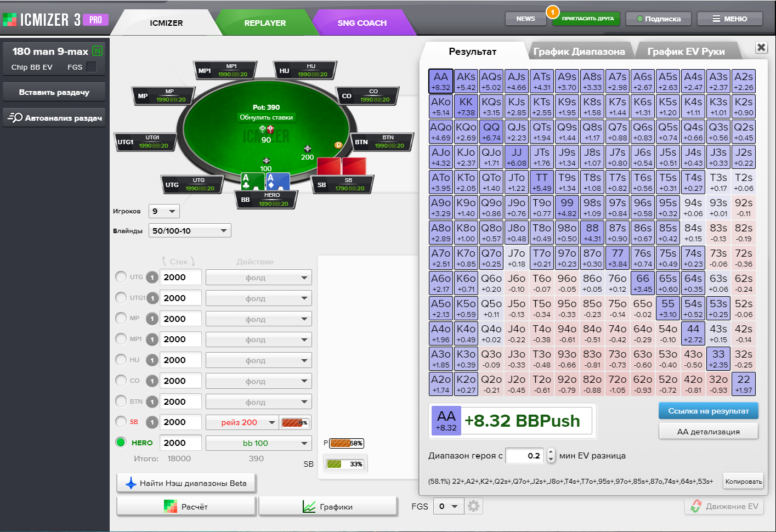Click the dealer button D chip
776x532 pixels.
338,145
